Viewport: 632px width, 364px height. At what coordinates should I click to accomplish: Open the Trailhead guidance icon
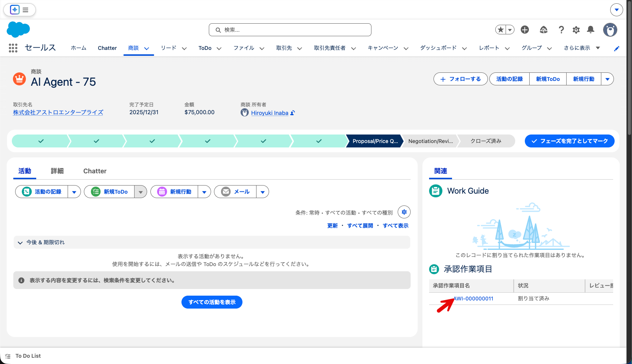coord(544,30)
